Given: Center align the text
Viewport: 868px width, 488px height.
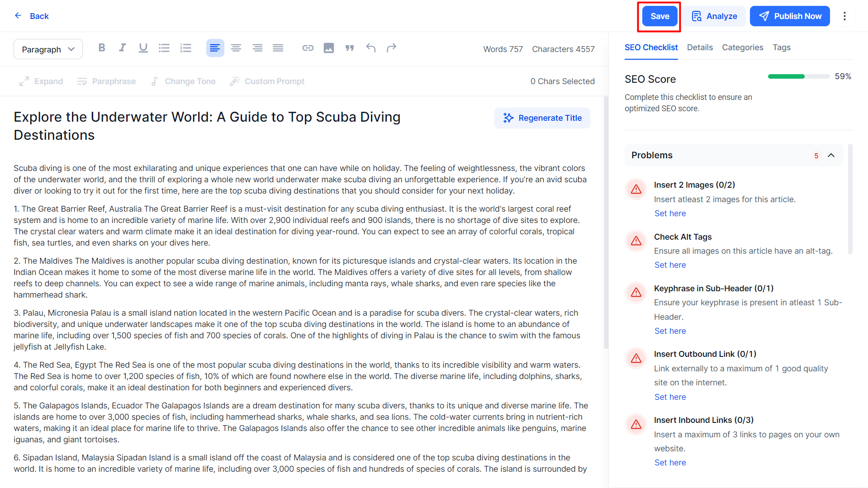Looking at the screenshot, I should tap(236, 47).
